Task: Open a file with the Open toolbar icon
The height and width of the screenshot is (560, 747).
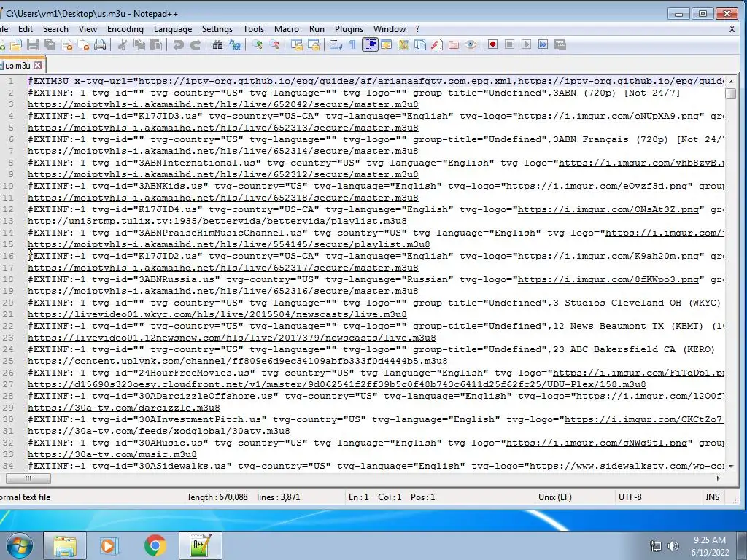Action: 16,44
